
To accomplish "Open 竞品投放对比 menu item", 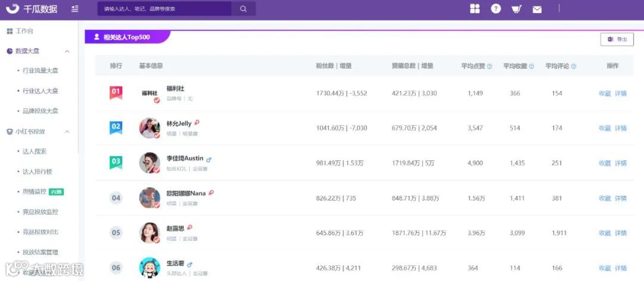I will pos(41,231).
